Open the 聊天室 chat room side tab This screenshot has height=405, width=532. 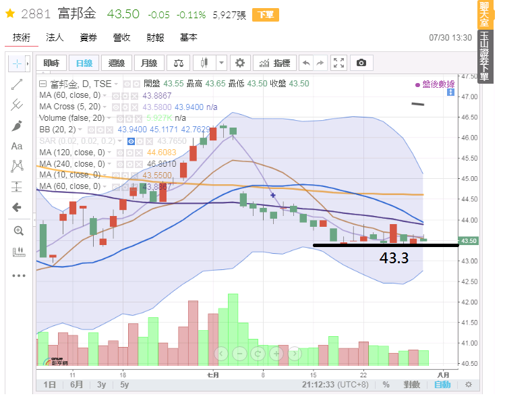(485, 14)
